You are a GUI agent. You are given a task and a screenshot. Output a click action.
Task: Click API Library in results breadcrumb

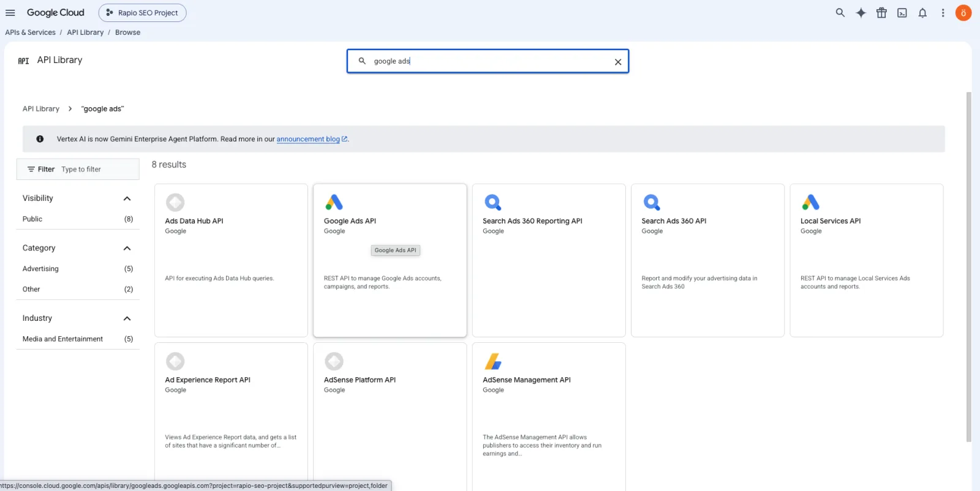coord(41,109)
